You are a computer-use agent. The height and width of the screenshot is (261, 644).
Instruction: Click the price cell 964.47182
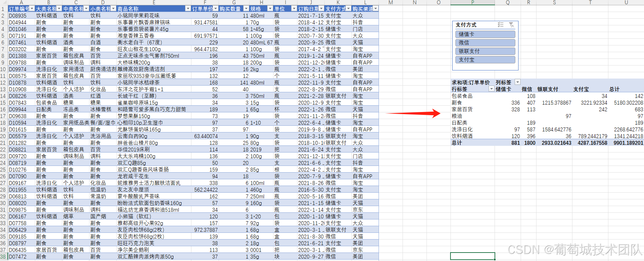pyautogui.click(x=205, y=49)
